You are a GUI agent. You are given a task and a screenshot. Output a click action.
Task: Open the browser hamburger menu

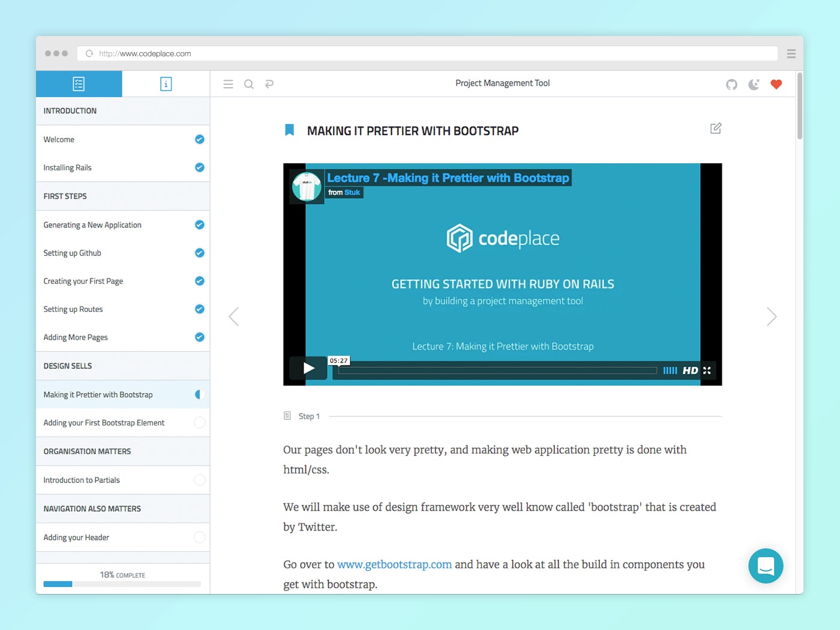[791, 53]
